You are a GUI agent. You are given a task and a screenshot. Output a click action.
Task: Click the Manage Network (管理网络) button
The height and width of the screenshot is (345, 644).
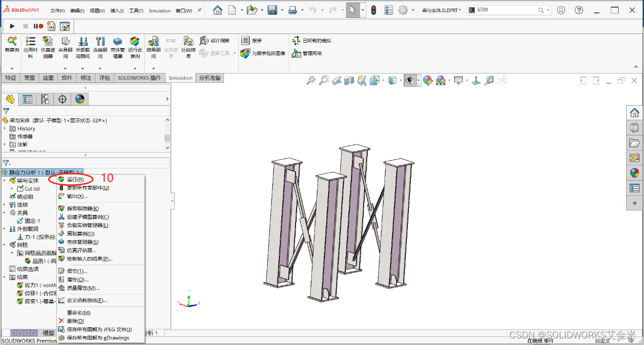coord(307,53)
